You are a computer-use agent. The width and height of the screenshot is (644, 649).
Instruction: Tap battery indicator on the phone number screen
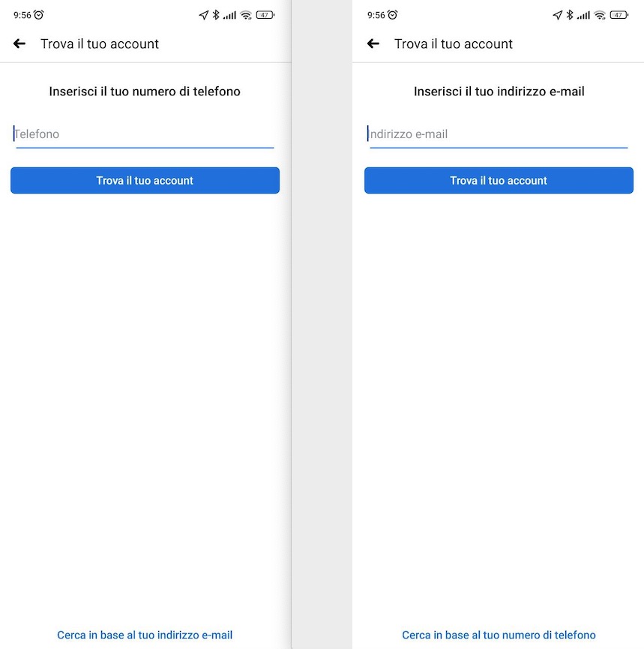click(265, 15)
